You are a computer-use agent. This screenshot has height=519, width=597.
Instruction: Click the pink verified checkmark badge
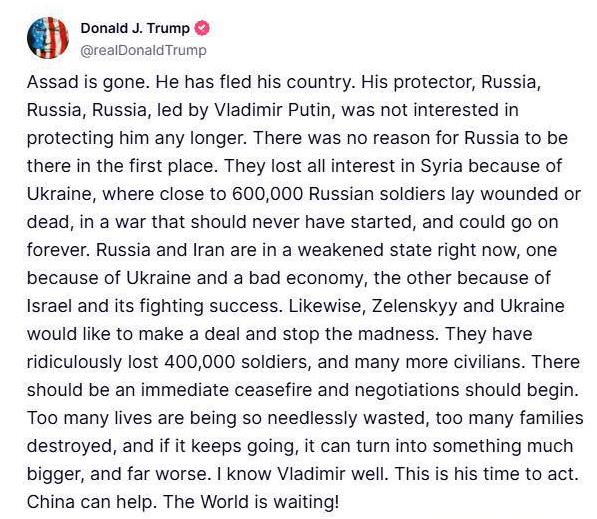coord(202,28)
